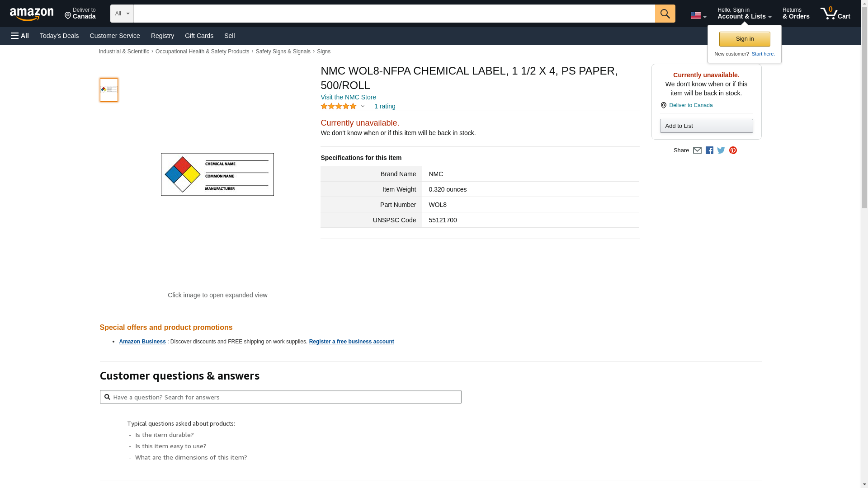Open the Safety Signs & Signals breadcrumb

point(283,52)
